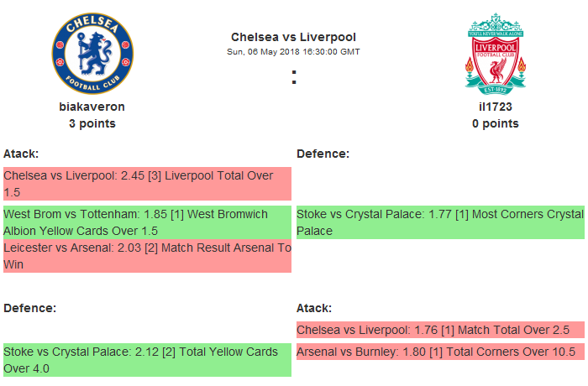Select the Liverpool Total Over 1.5 bet
The width and height of the screenshot is (588, 386).
tap(147, 184)
